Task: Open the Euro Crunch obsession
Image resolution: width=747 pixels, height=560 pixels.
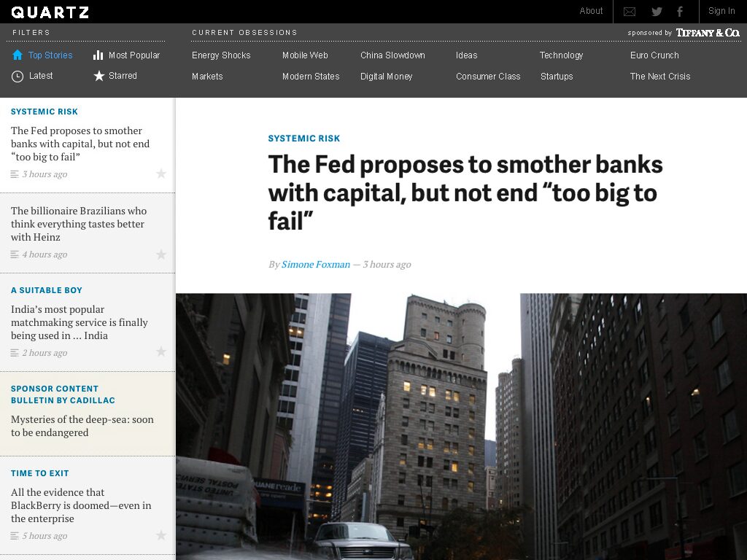Action: [x=654, y=55]
